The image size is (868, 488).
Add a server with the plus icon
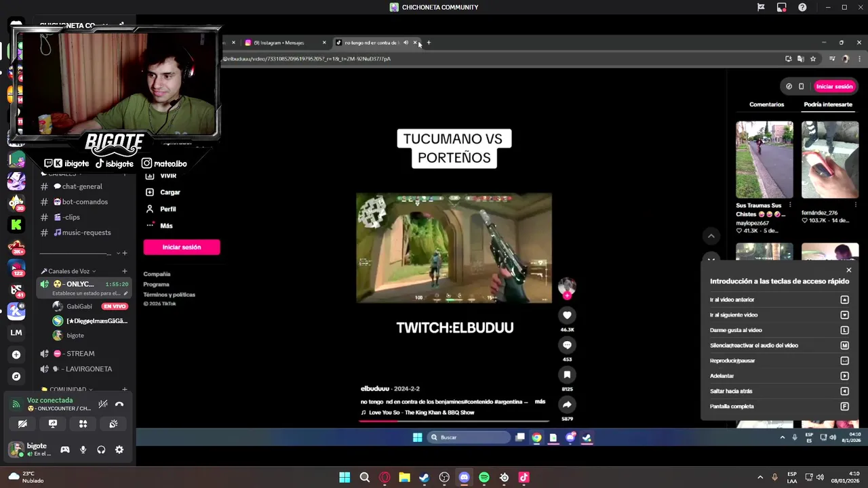coord(16,354)
